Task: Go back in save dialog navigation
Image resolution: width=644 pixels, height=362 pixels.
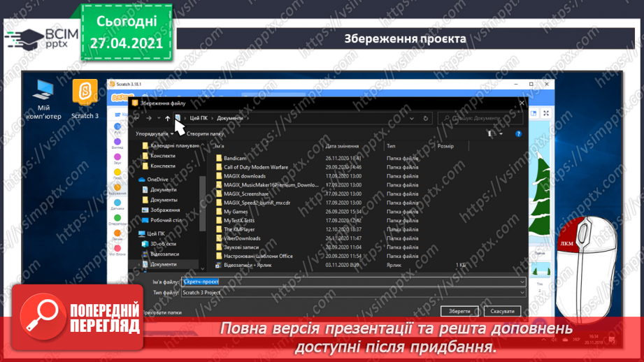Action: pyautogui.click(x=137, y=118)
